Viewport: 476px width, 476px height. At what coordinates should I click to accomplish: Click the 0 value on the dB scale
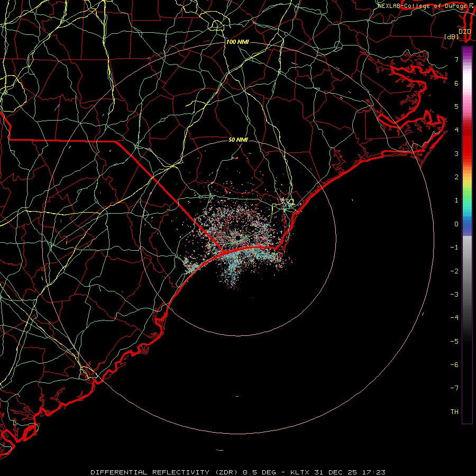click(456, 224)
